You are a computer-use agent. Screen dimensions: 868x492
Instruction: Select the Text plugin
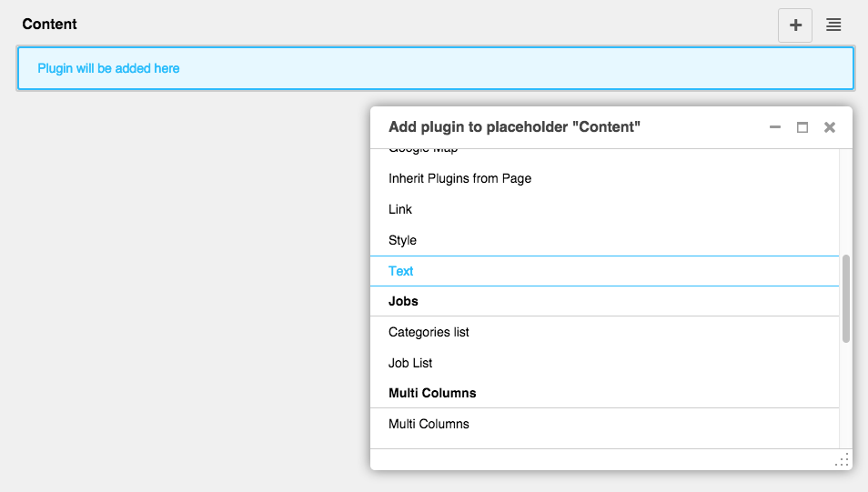401,271
